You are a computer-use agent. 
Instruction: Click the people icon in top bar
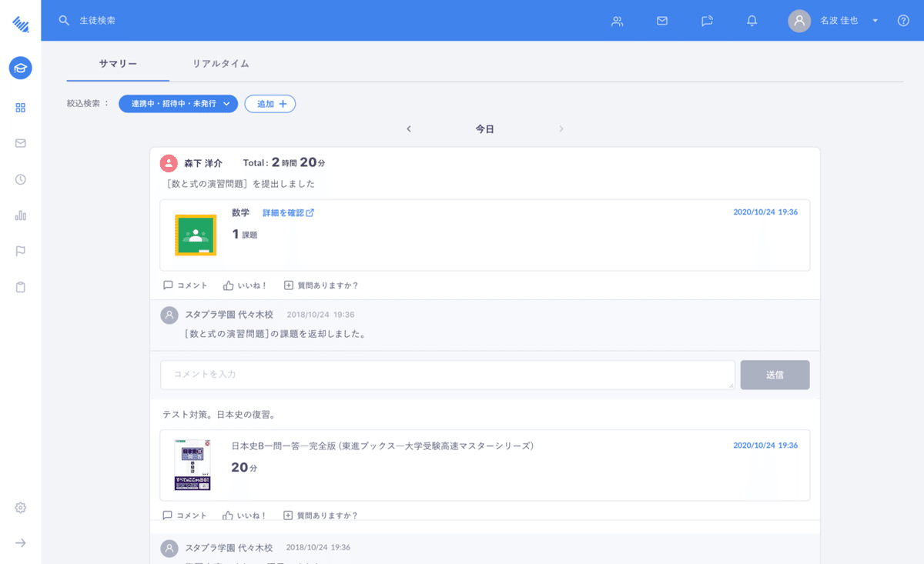(617, 22)
